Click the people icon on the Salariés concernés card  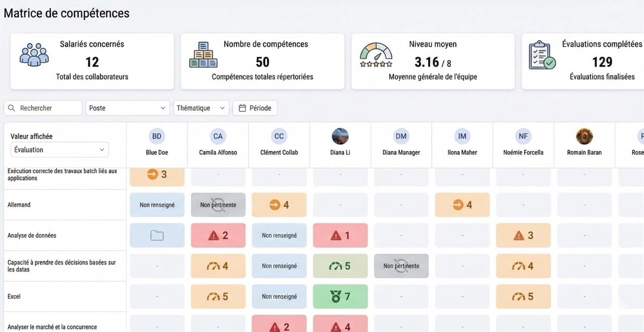click(34, 55)
